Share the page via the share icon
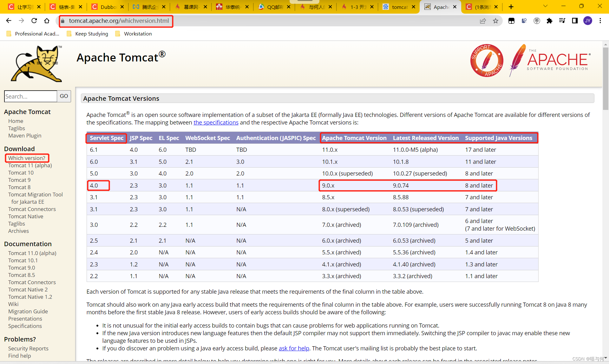The image size is (609, 364). point(483,21)
